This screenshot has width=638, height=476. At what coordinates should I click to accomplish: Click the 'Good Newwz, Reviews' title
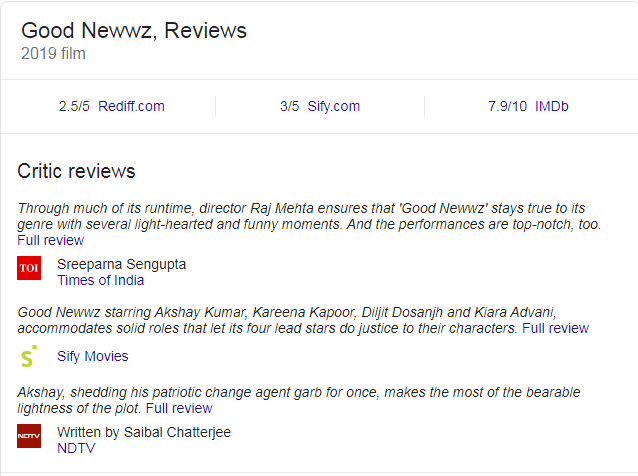pos(134,30)
